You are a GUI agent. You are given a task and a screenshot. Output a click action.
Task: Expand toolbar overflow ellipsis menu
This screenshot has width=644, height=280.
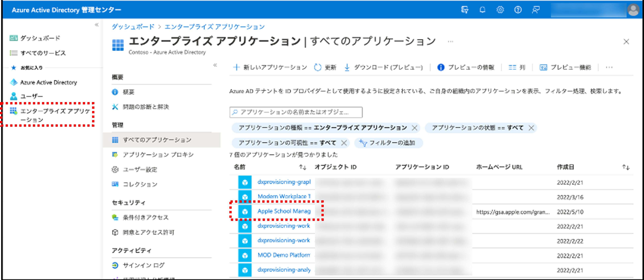609,67
